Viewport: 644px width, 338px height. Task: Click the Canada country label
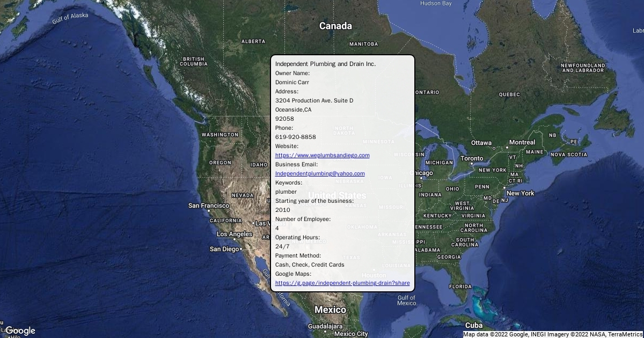(x=335, y=26)
